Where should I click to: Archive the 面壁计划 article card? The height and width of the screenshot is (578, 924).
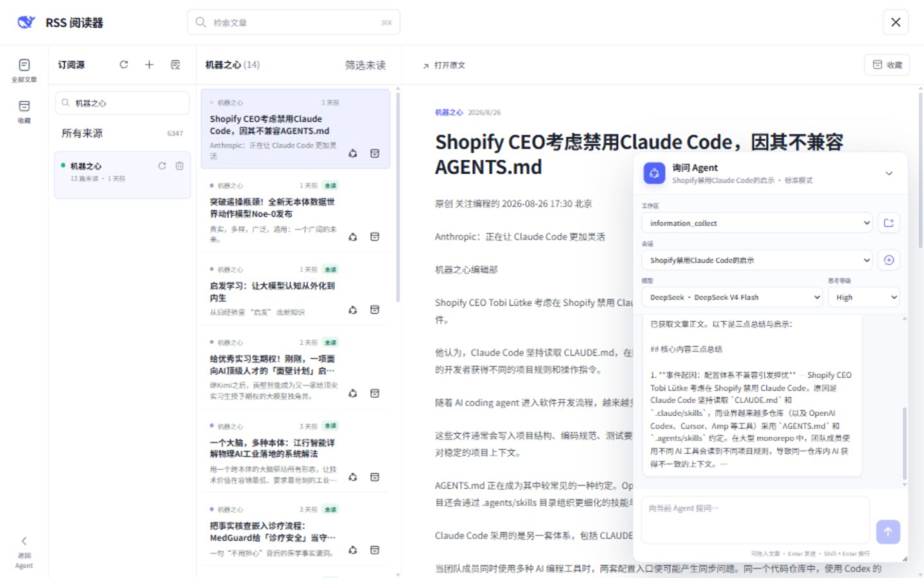[375, 393]
